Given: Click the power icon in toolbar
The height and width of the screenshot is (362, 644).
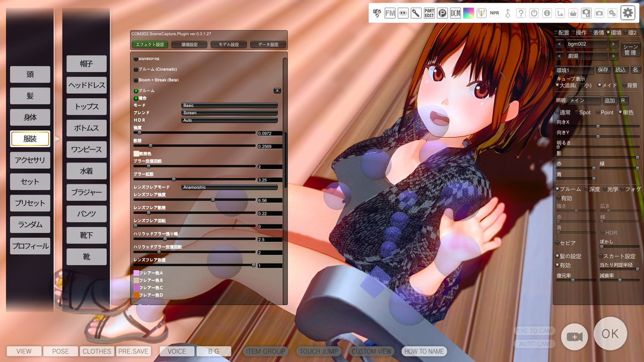Looking at the screenshot, I should (534, 13).
